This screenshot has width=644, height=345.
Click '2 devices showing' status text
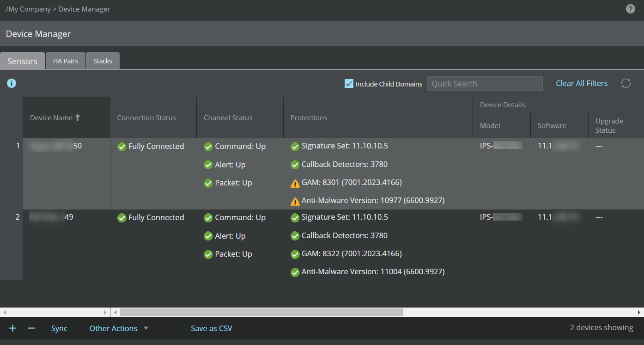click(601, 327)
